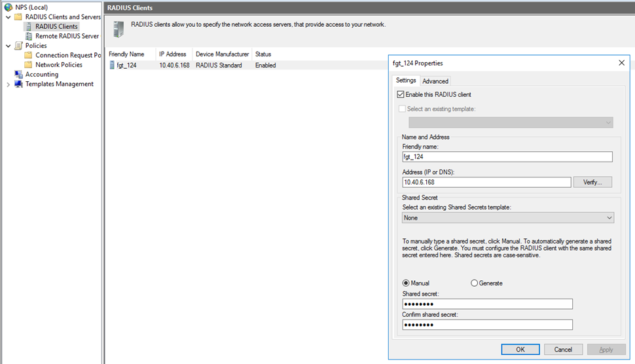Click the Verify... button
The width and height of the screenshot is (635, 364).
pos(592,182)
